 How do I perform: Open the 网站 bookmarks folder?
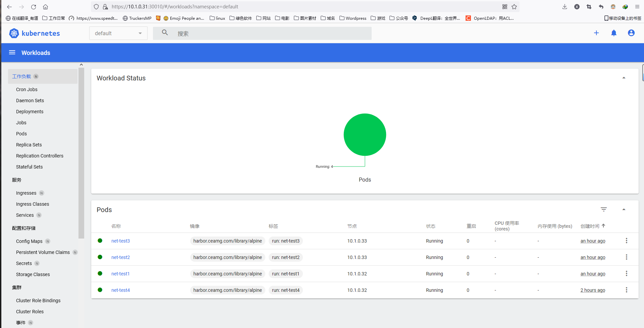click(263, 18)
